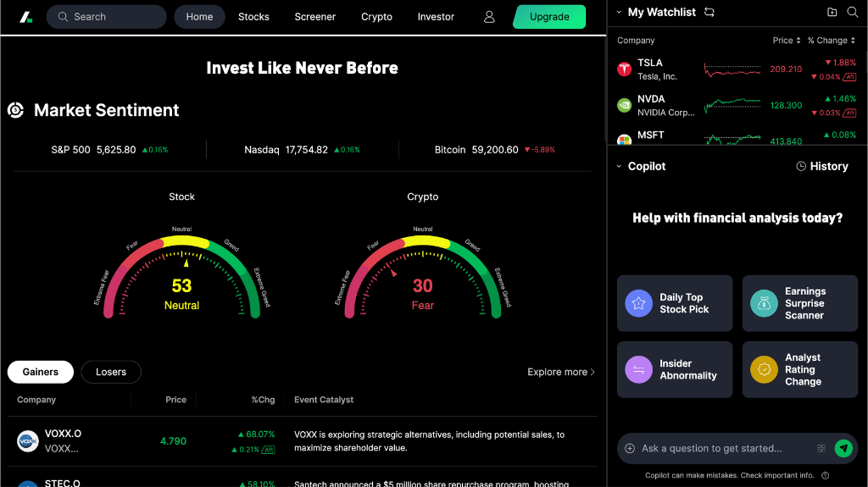Send the Copilot message with green arrow

[843, 448]
